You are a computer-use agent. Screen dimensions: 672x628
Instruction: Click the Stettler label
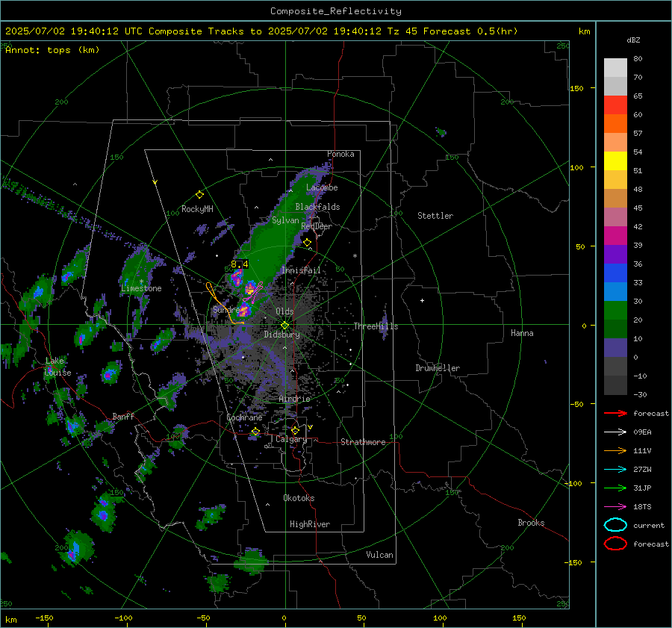pyautogui.click(x=435, y=216)
